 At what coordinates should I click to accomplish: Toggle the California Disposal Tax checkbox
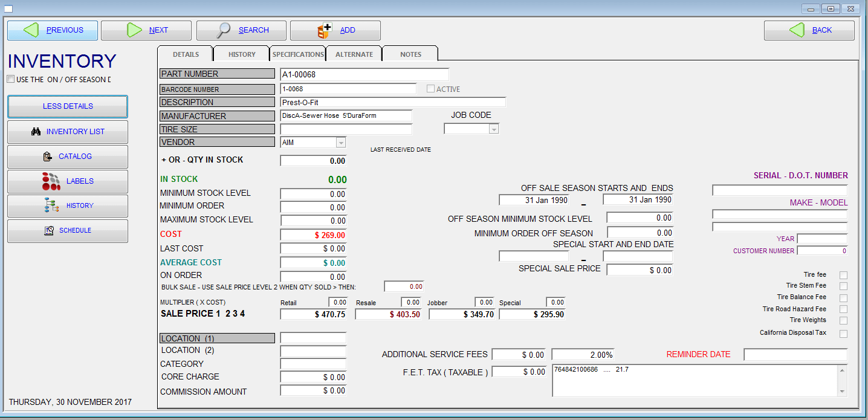click(843, 333)
